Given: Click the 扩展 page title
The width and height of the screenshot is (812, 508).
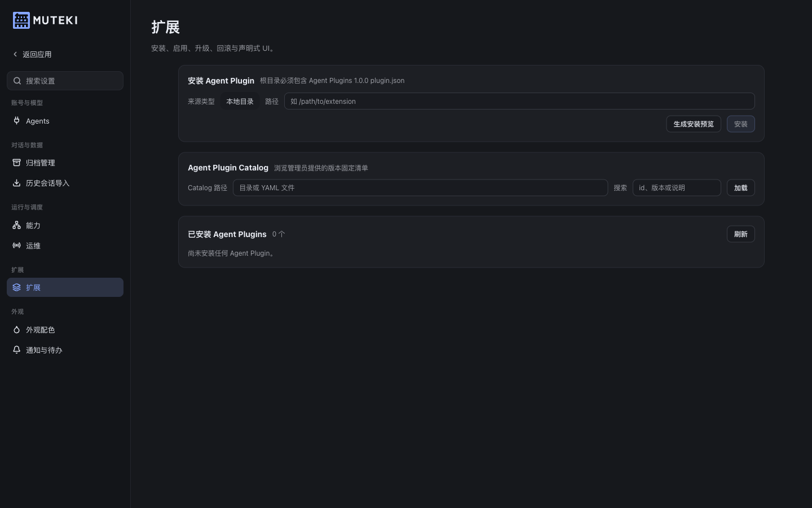Looking at the screenshot, I should click(x=165, y=27).
